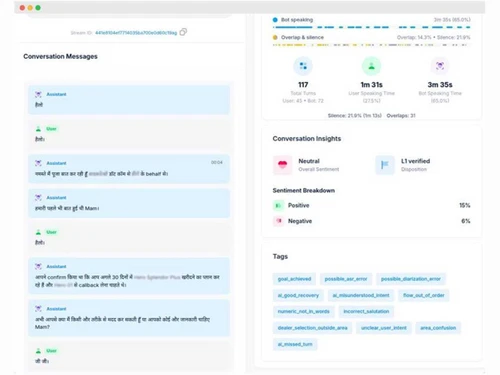Select the area_confusion tag
This screenshot has width=500, height=375.
(x=438, y=328)
